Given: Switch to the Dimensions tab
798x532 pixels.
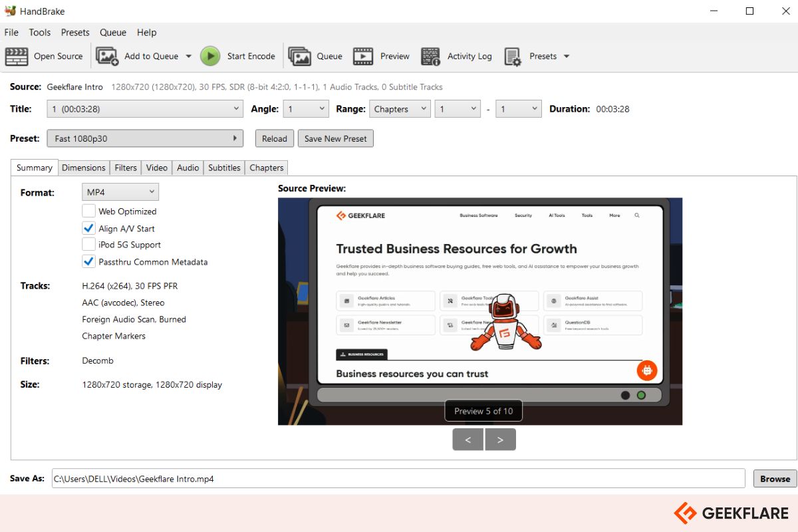Looking at the screenshot, I should 84,168.
